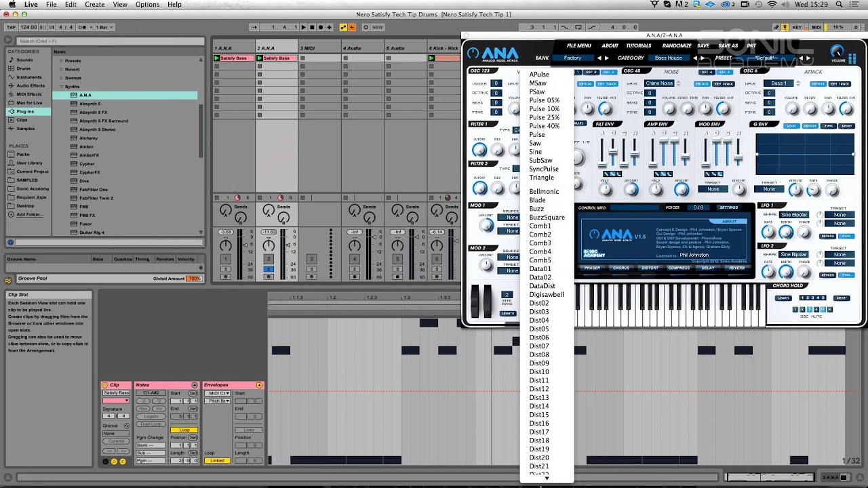The width and height of the screenshot is (868, 488).
Task: Open the Create menu in menu bar
Action: pos(94,5)
